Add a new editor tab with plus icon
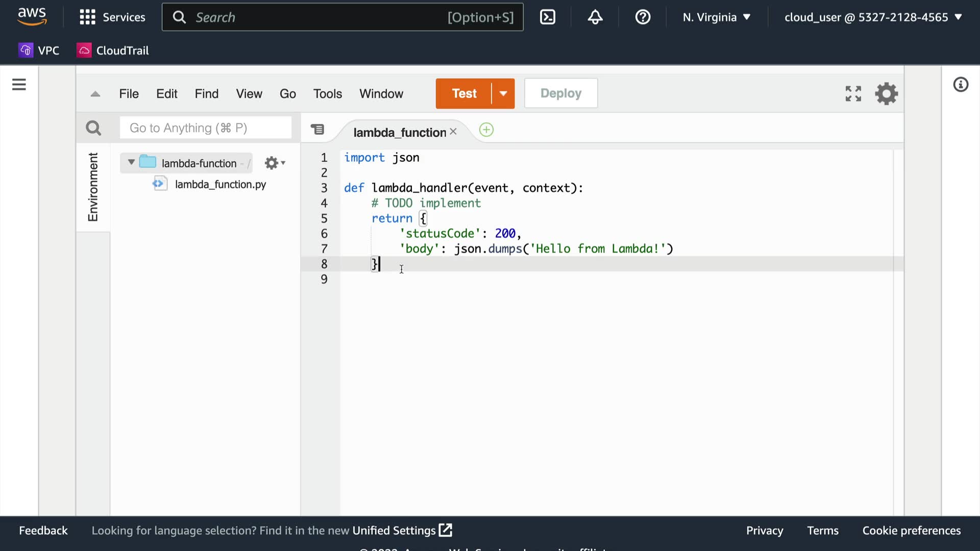This screenshot has height=551, width=980. click(x=486, y=130)
